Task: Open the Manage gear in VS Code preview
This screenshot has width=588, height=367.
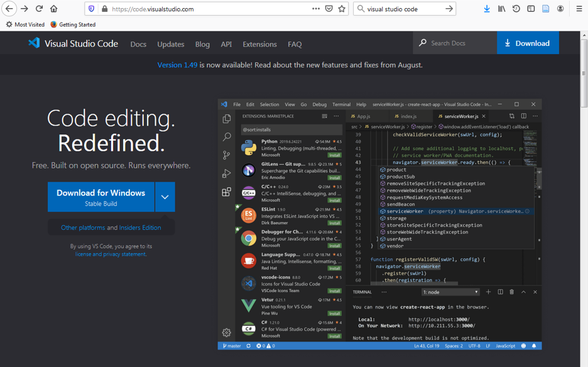Action: [227, 332]
